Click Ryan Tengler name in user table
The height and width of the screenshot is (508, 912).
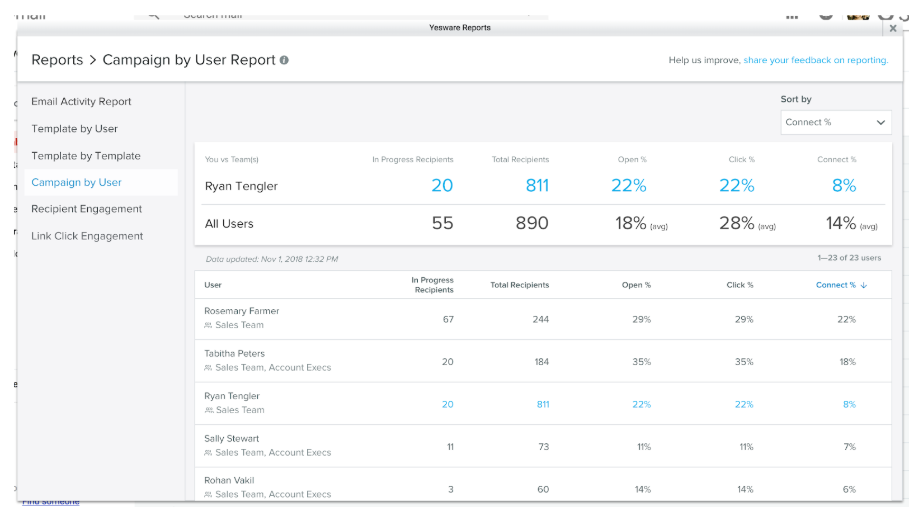point(231,396)
